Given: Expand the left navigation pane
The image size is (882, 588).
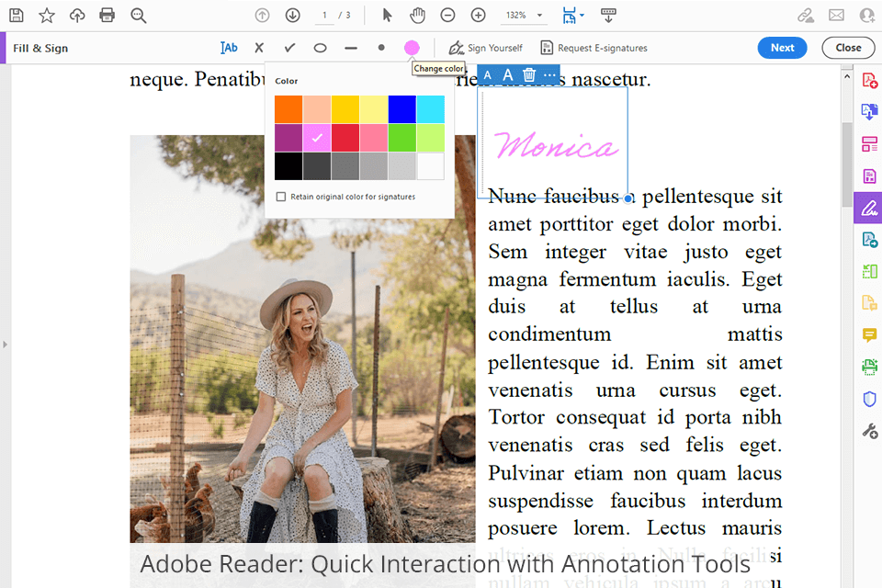Looking at the screenshot, I should coord(5,345).
